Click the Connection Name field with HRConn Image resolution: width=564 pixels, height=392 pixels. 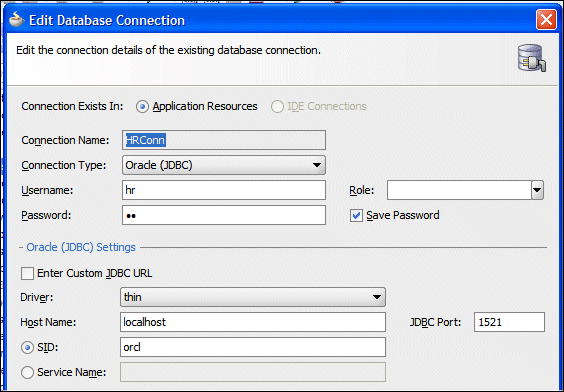(224, 140)
